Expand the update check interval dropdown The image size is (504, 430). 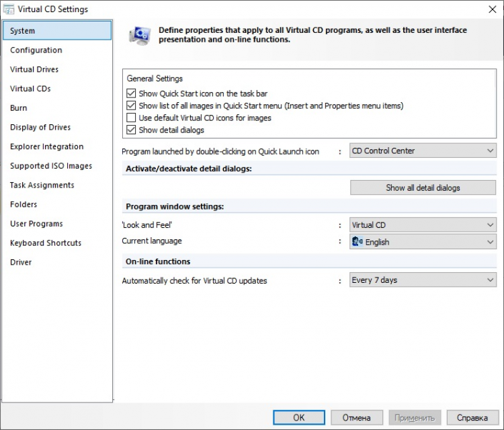pyautogui.click(x=423, y=280)
